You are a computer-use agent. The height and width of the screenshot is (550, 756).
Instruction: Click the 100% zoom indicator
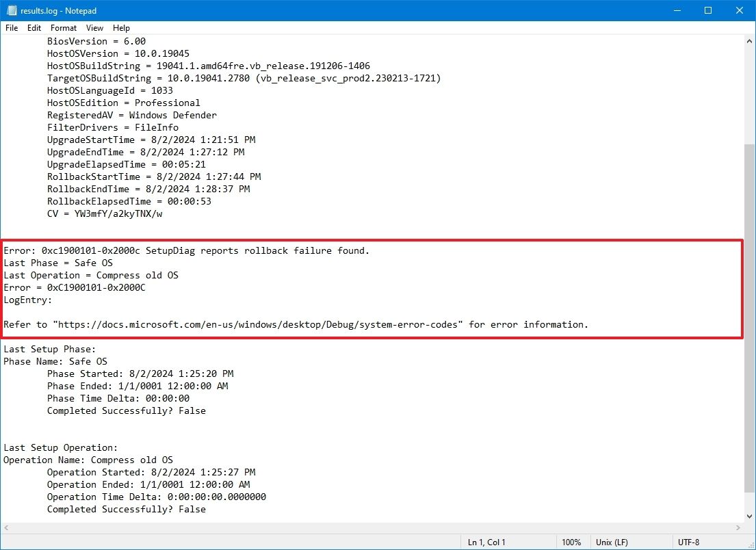(573, 542)
